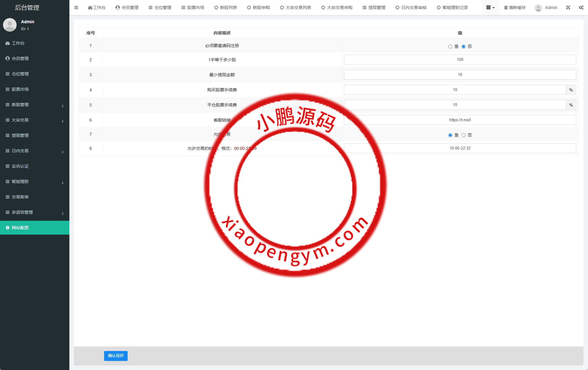Toggle the fullscreen icon in the top bar

pyautogui.click(x=568, y=7)
